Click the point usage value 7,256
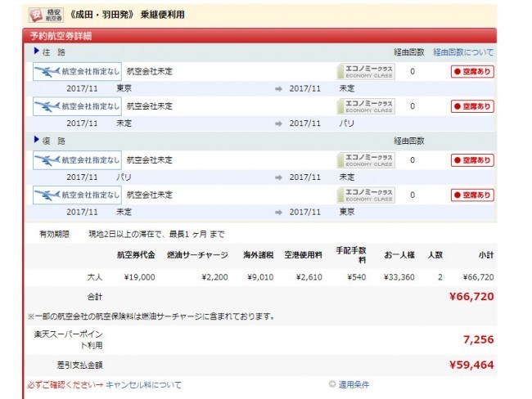This screenshot has height=399, width=532. pos(479,339)
